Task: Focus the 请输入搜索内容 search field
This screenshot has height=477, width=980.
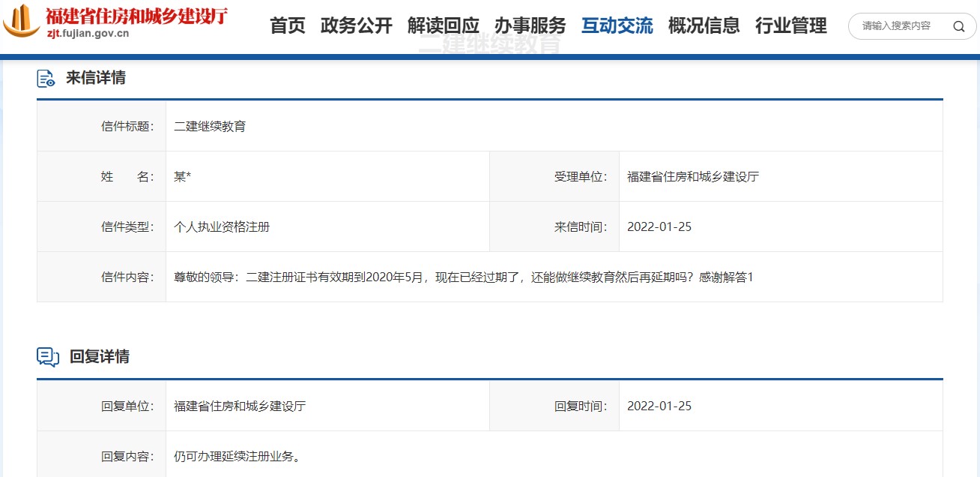Action: pyautogui.click(x=899, y=26)
